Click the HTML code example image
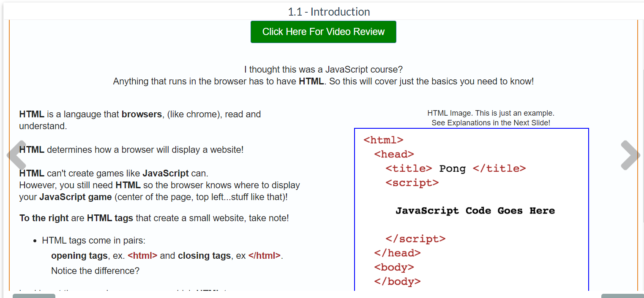The height and width of the screenshot is (298, 644). pyautogui.click(x=472, y=209)
